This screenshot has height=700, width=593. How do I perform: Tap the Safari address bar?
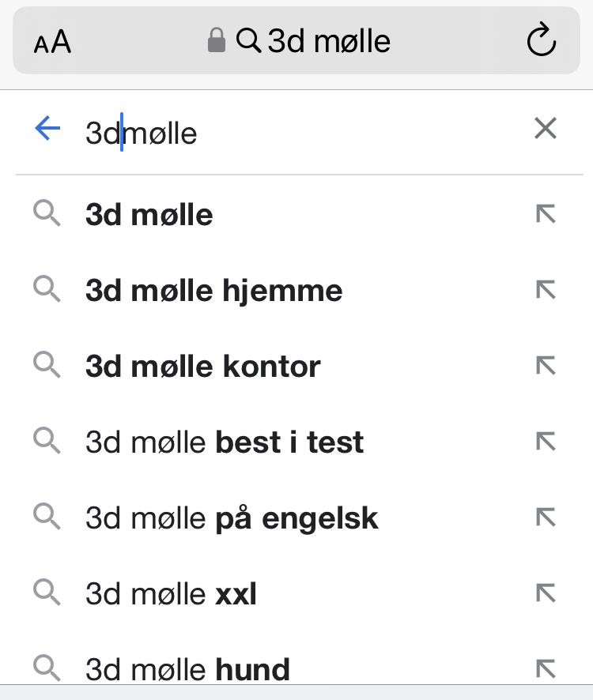coord(299,41)
